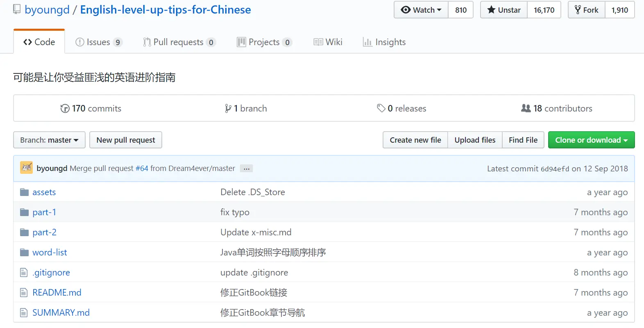
Task: Open pull request #64 link
Action: click(142, 168)
